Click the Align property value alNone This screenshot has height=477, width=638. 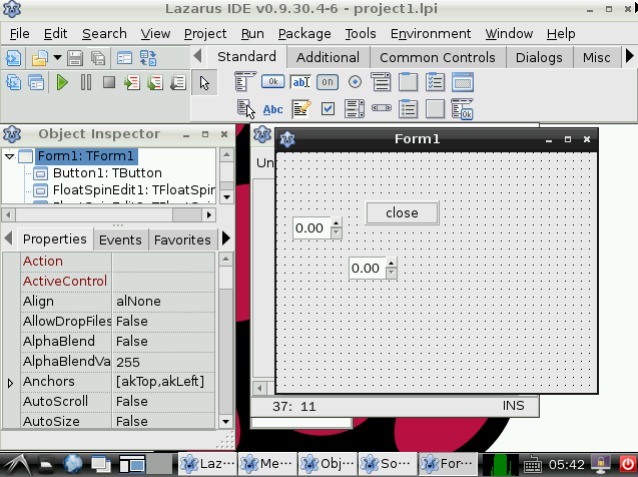coord(163,301)
